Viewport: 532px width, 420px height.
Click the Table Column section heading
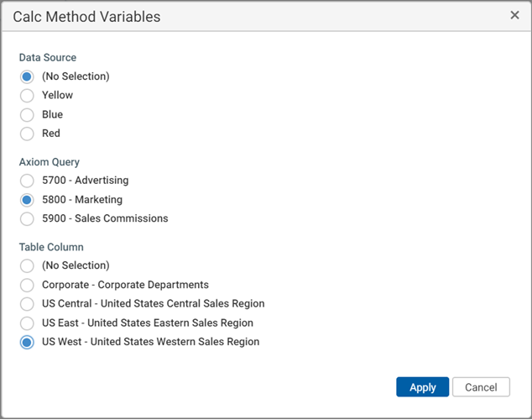pyautogui.click(x=51, y=247)
